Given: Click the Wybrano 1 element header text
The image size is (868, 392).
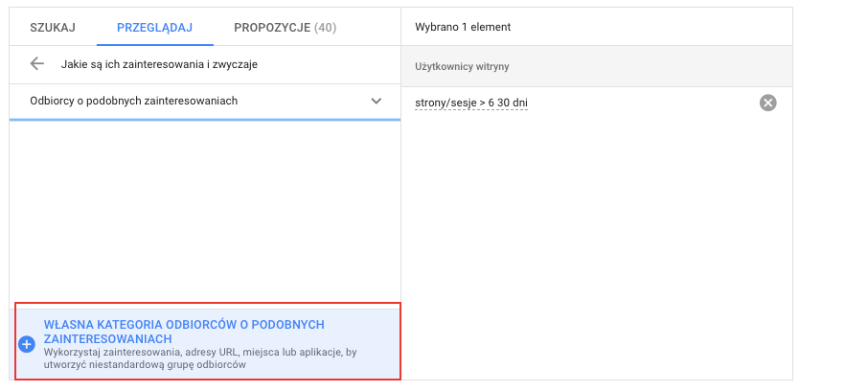Looking at the screenshot, I should [x=463, y=27].
